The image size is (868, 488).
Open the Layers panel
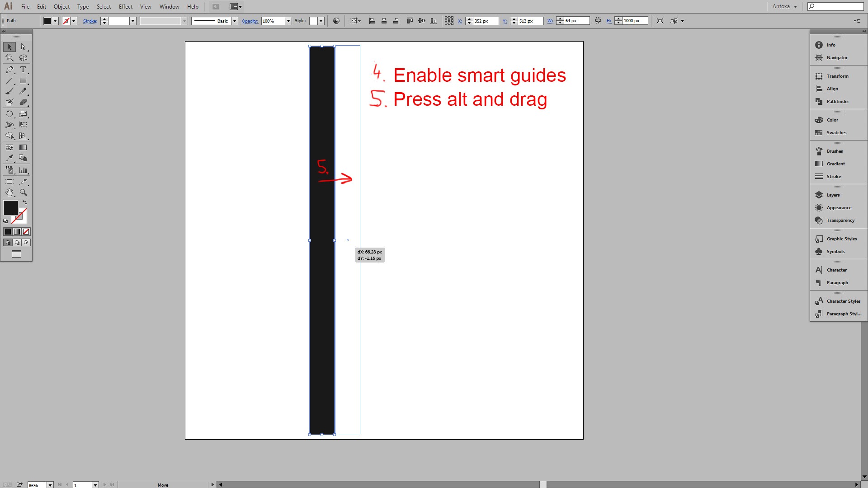point(833,195)
